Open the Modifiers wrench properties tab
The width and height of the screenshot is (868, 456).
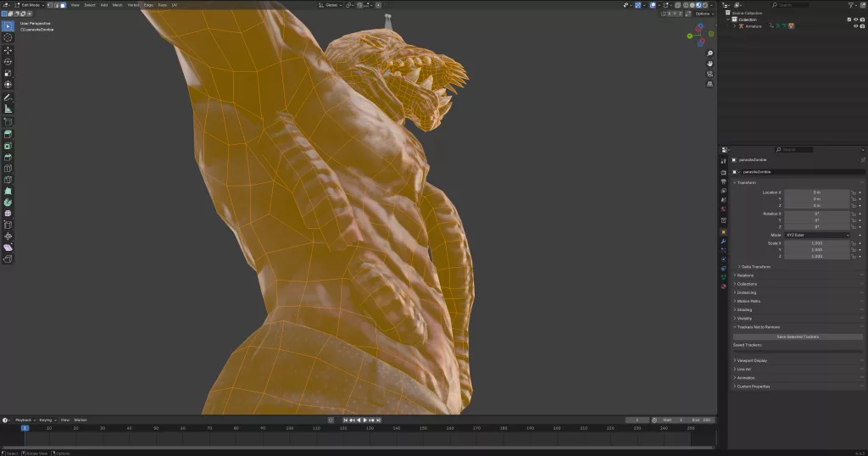(723, 242)
